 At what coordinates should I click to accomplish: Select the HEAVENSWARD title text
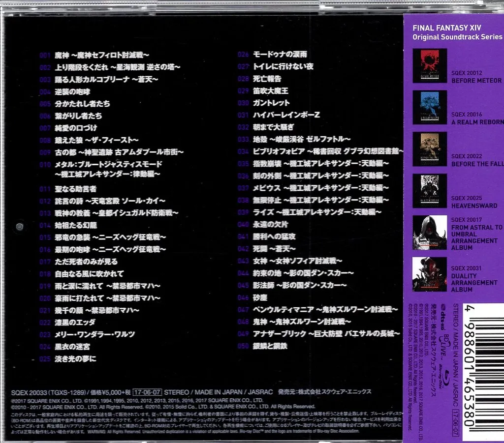474,206
